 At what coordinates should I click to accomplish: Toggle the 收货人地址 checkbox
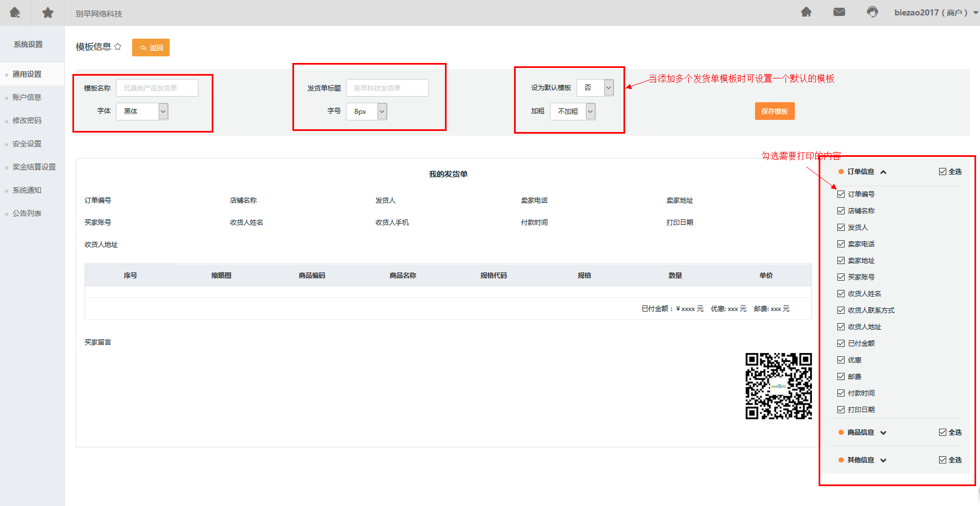841,326
